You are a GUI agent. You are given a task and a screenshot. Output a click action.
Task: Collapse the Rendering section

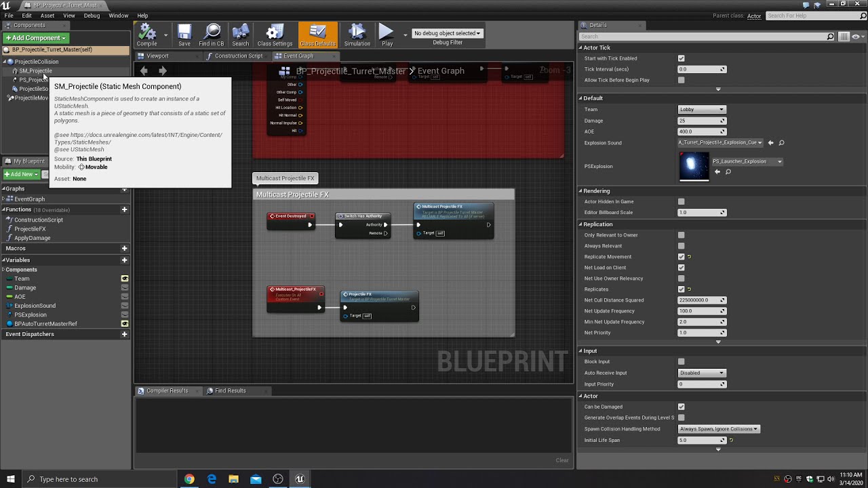580,191
